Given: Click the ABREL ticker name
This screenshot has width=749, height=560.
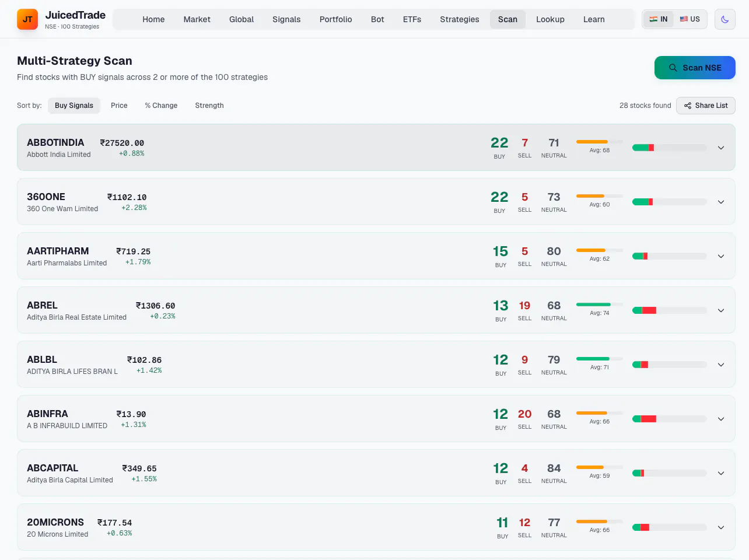Looking at the screenshot, I should point(42,305).
